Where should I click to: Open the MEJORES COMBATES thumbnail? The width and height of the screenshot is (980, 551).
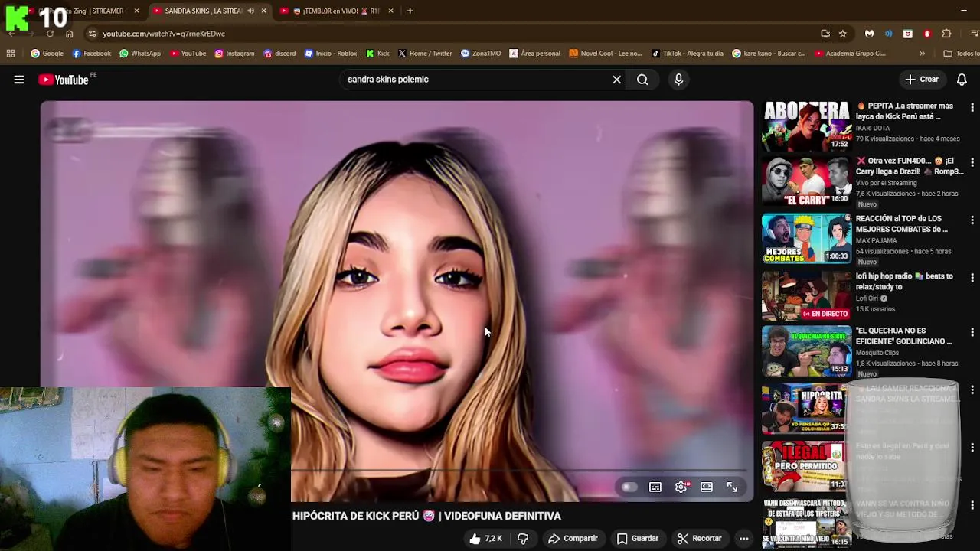[806, 239]
